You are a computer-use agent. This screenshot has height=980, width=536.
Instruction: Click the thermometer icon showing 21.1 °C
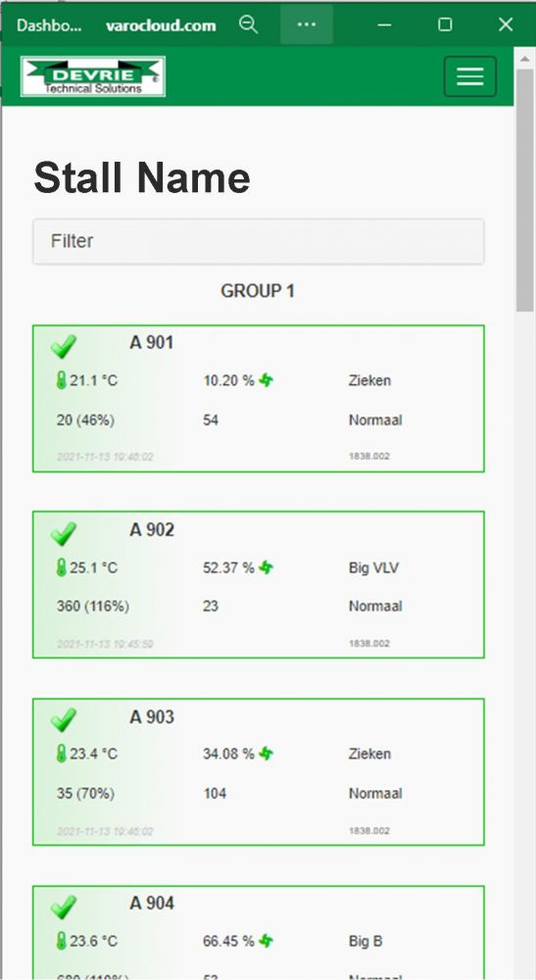point(61,380)
